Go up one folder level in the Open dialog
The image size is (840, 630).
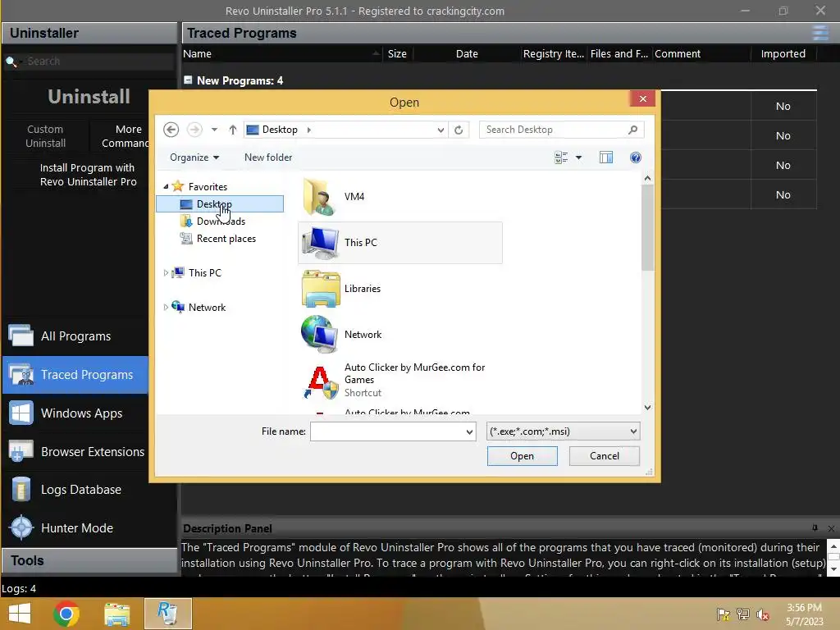(232, 130)
